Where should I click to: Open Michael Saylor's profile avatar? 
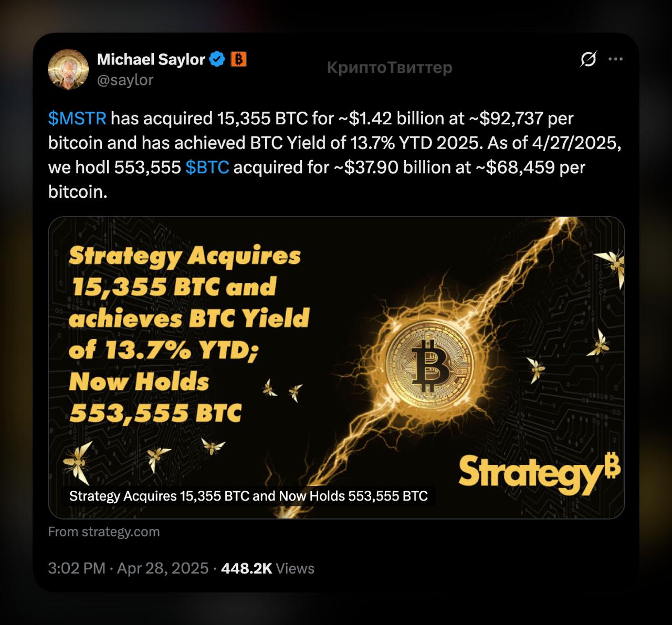[68, 69]
